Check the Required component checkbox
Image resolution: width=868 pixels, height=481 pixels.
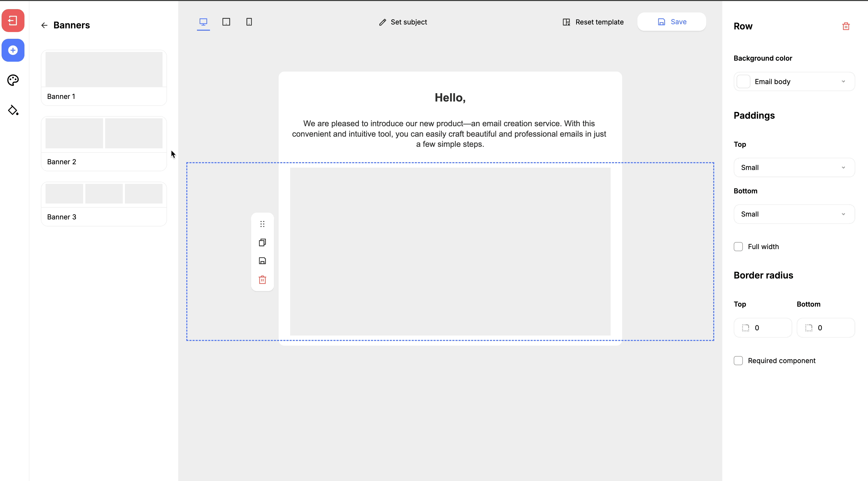[738, 361]
